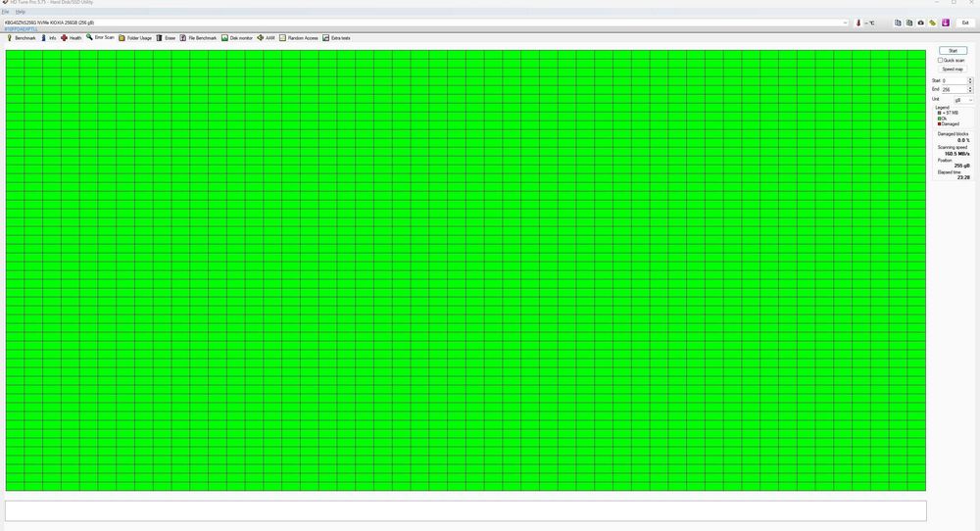Click the HD Tune Pro title bar icon
This screenshot has height=531, width=980.
pos(5,3)
